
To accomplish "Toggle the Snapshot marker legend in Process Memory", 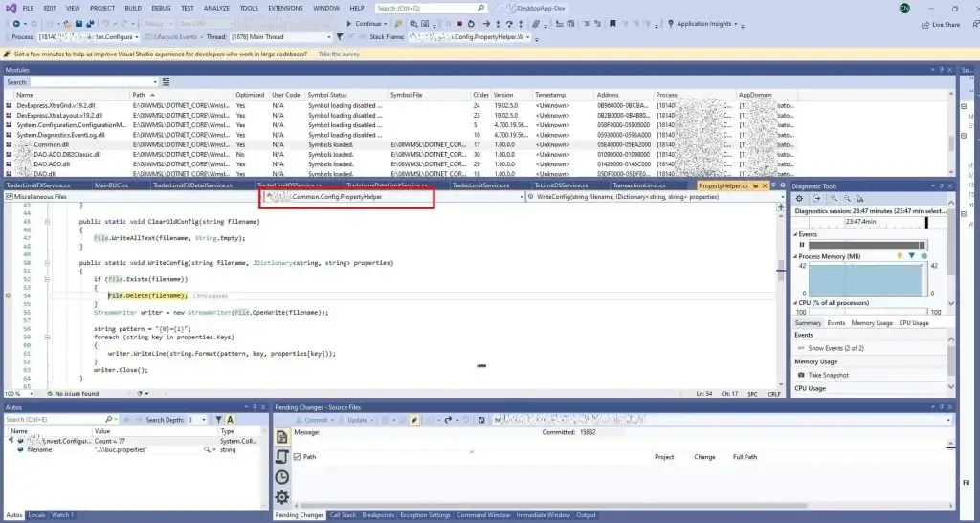I will tap(911, 256).
